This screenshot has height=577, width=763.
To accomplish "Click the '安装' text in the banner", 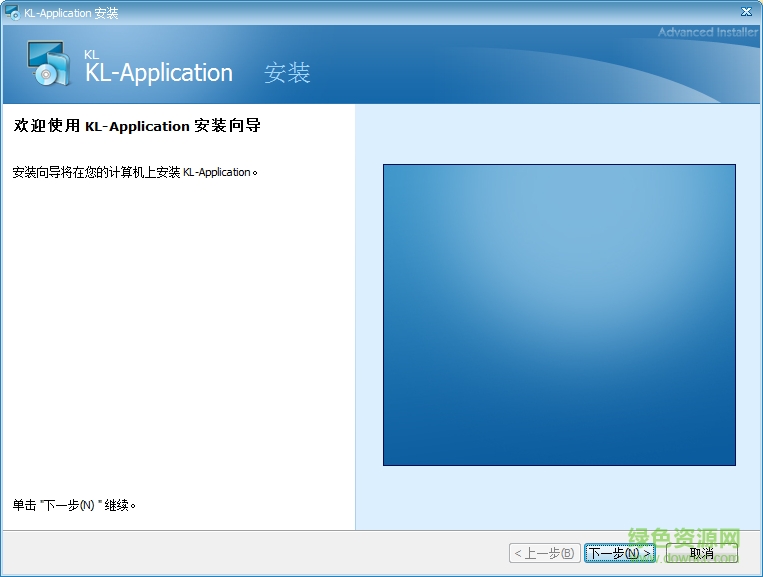I will (287, 73).
